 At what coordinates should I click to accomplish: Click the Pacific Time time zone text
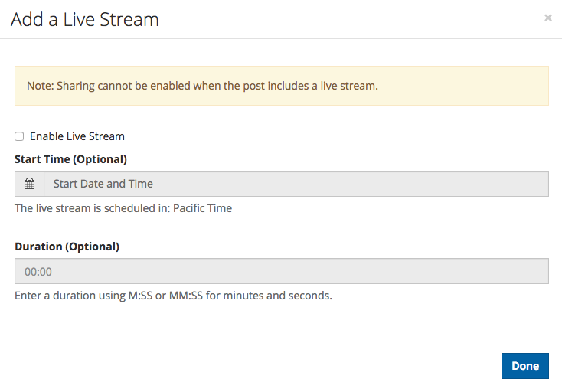pos(202,208)
